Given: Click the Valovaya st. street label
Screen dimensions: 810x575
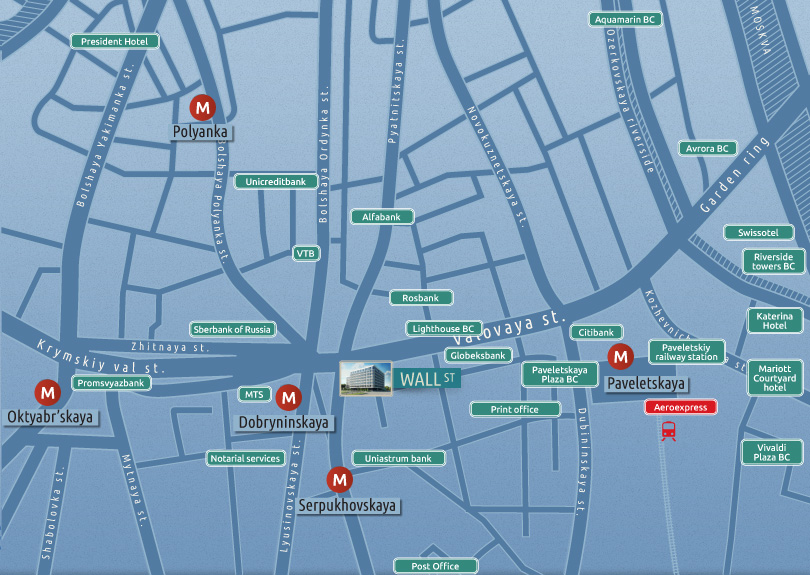Looking at the screenshot, I should [x=508, y=328].
